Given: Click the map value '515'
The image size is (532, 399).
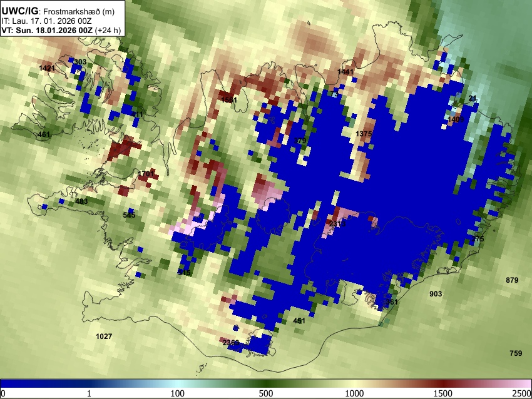Looking at the screenshot, I should click(184, 273).
